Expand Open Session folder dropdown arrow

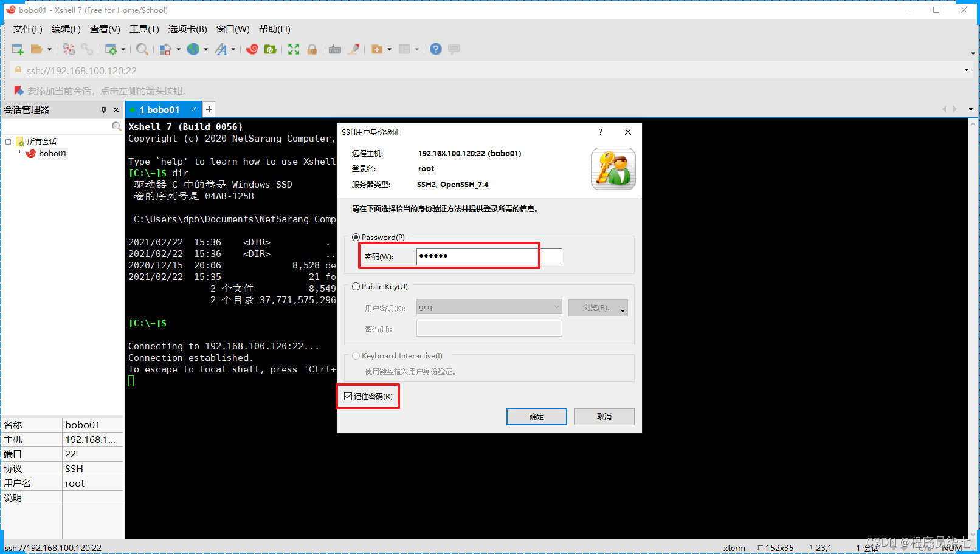pyautogui.click(x=50, y=50)
